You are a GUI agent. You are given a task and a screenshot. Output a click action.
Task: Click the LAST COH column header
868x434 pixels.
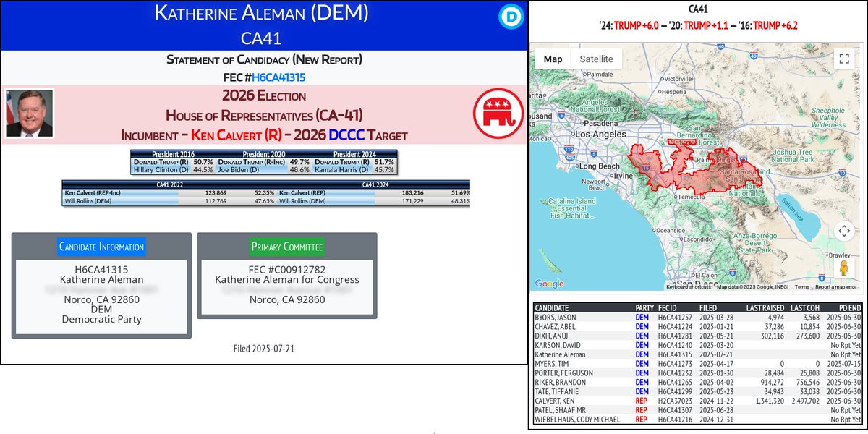coord(805,307)
